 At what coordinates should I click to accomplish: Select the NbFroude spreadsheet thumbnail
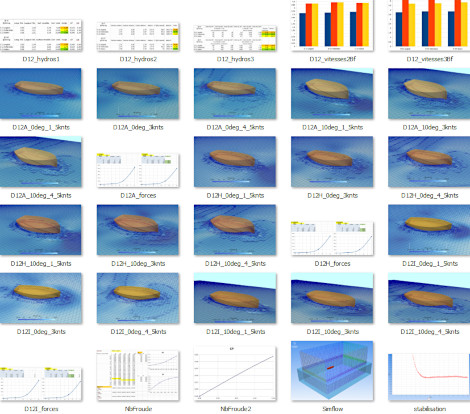pos(138,375)
